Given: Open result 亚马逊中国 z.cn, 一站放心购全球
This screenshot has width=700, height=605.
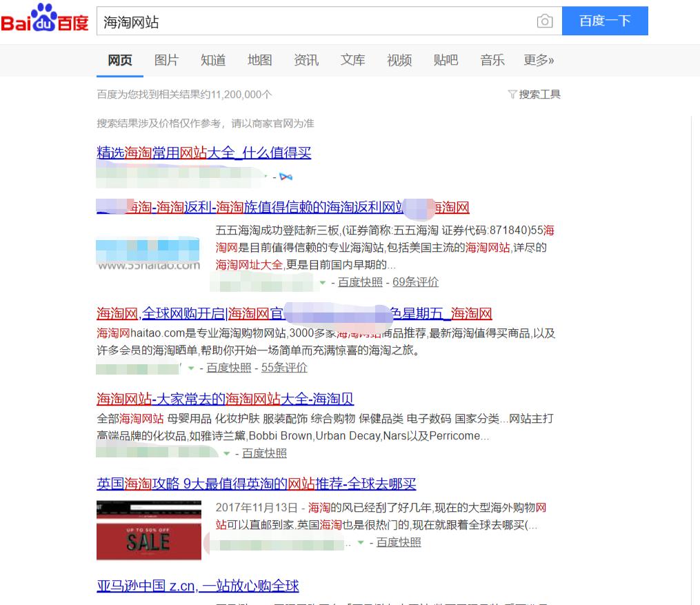Looking at the screenshot, I should (x=198, y=586).
